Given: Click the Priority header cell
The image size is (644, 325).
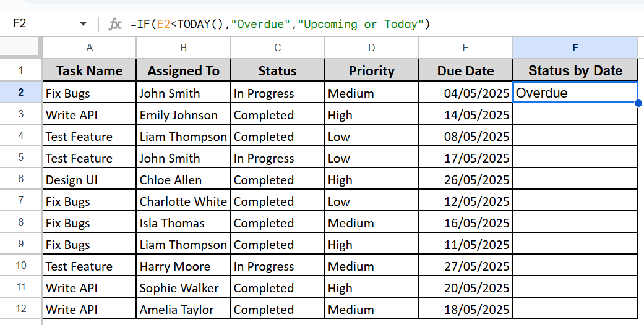Looking at the screenshot, I should click(x=371, y=70).
